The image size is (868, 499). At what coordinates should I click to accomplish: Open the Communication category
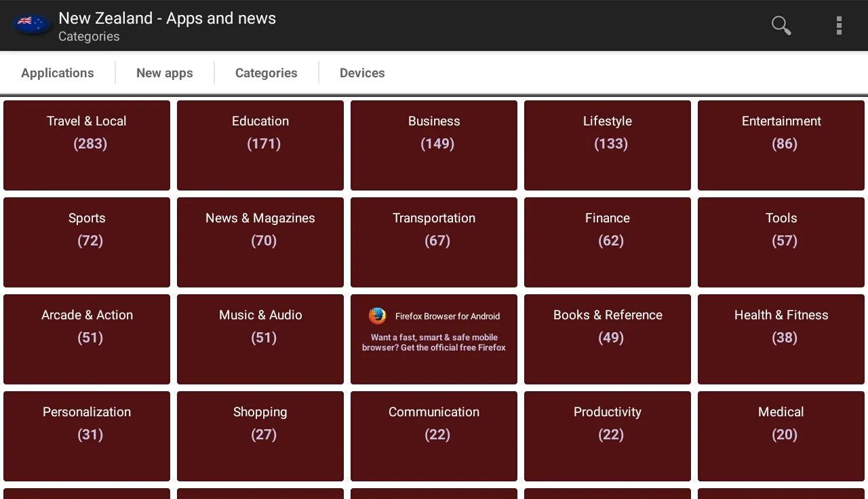coord(434,436)
